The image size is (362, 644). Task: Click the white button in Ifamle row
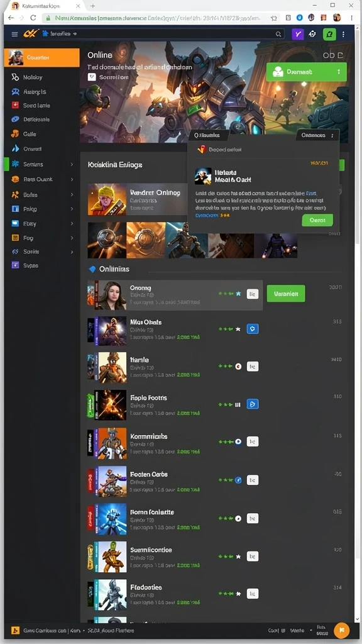pos(253,367)
